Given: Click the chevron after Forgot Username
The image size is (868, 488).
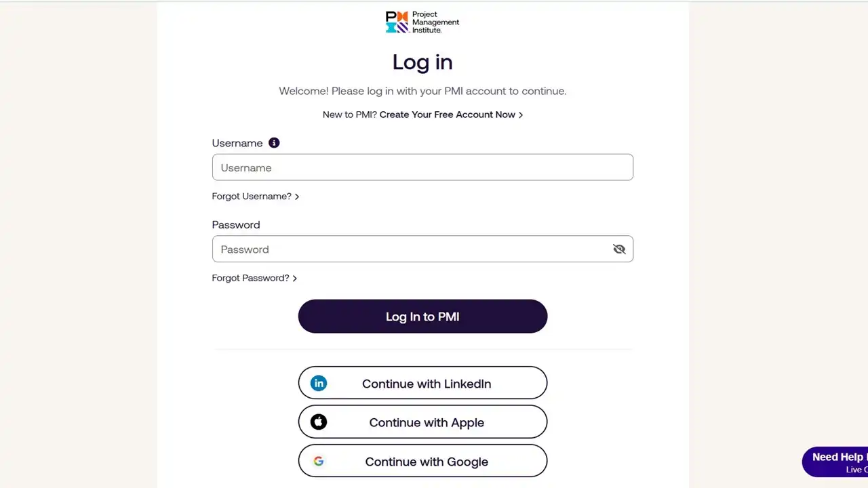Looking at the screenshot, I should (297, 196).
